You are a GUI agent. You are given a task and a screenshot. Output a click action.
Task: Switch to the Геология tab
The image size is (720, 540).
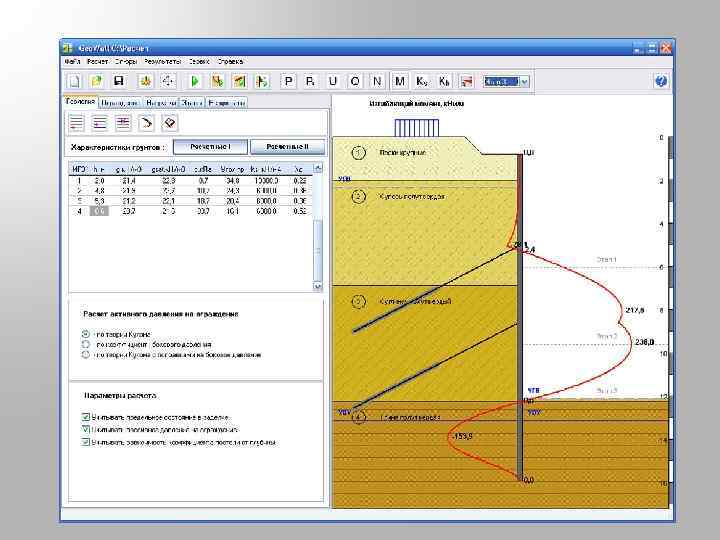pyautogui.click(x=80, y=101)
